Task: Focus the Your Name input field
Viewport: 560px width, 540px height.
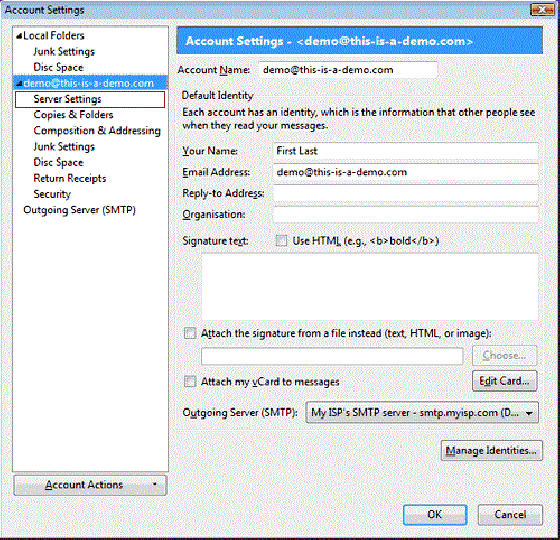Action: [x=406, y=151]
